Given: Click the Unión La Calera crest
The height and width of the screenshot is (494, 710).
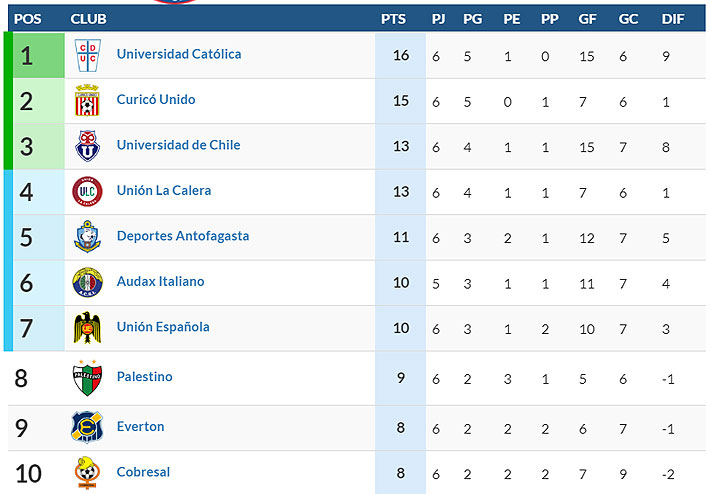Looking at the screenshot, I should coord(87,191).
